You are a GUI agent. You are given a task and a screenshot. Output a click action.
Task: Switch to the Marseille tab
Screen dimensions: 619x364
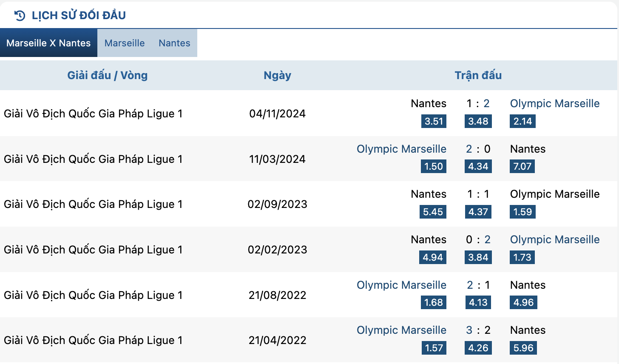(125, 43)
